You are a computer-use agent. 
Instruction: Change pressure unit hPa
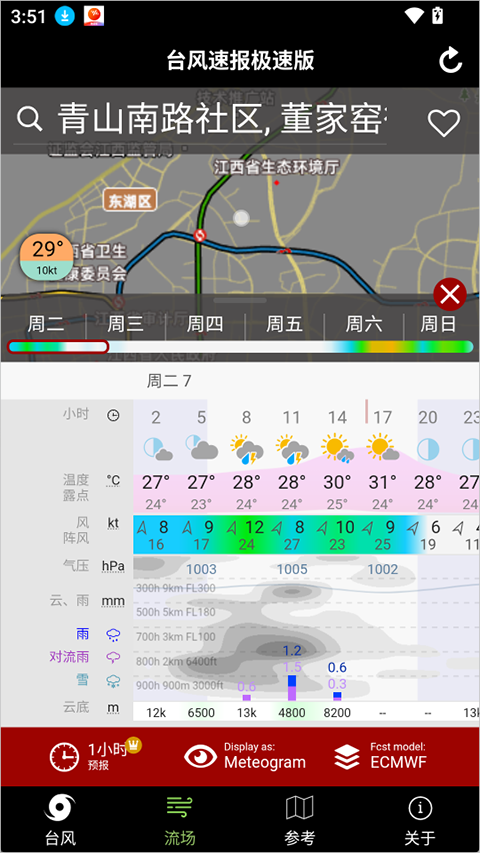coord(113,566)
